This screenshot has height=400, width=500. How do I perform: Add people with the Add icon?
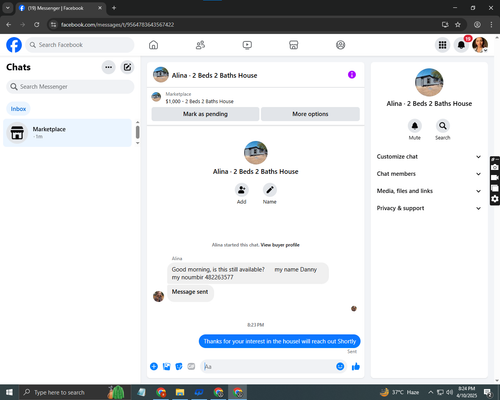pyautogui.click(x=242, y=190)
